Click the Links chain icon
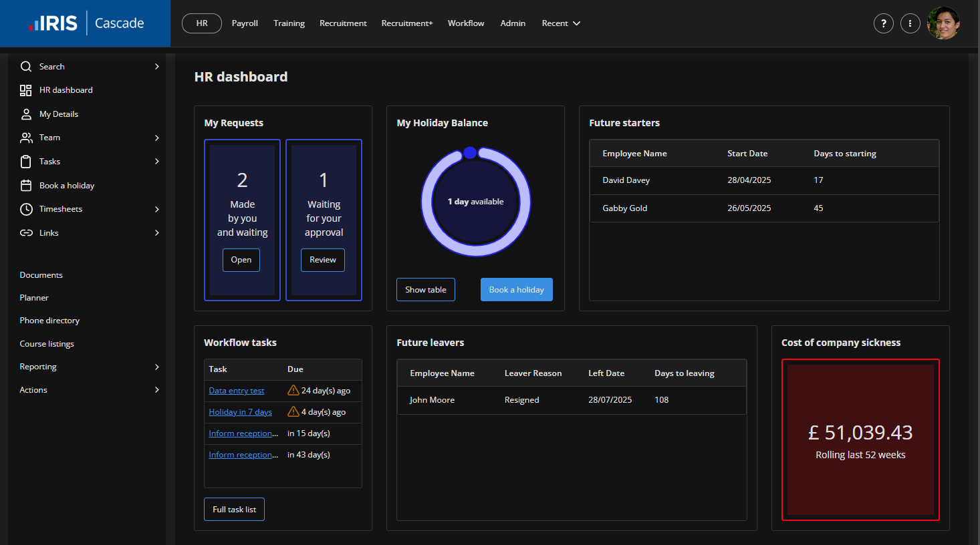This screenshot has width=980, height=545. tap(26, 233)
